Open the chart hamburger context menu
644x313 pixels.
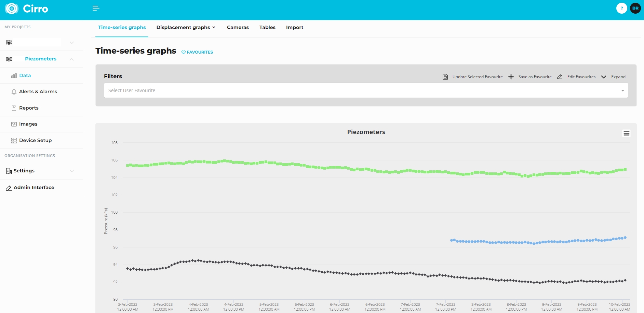pos(626,133)
